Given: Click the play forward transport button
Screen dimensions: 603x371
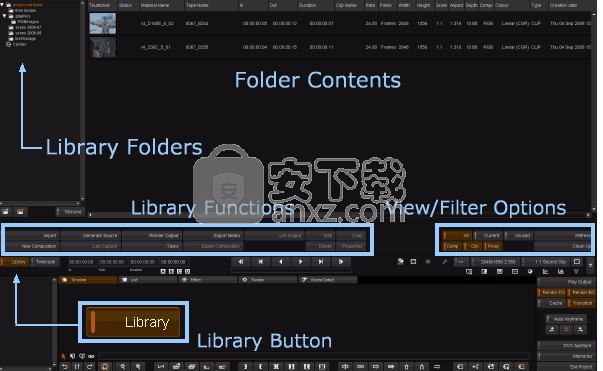Looking at the screenshot, I should pyautogui.click(x=300, y=262).
